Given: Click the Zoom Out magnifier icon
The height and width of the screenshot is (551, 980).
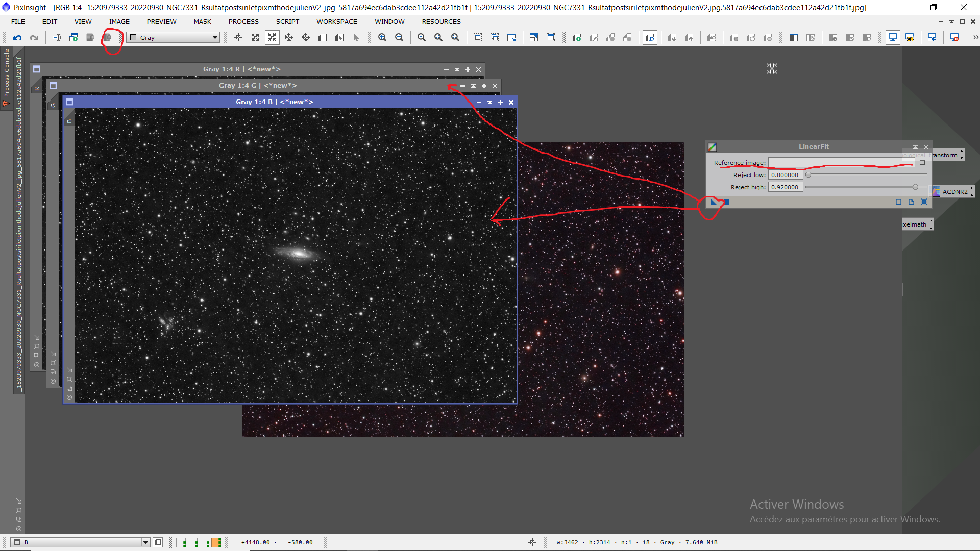Looking at the screenshot, I should click(x=399, y=37).
